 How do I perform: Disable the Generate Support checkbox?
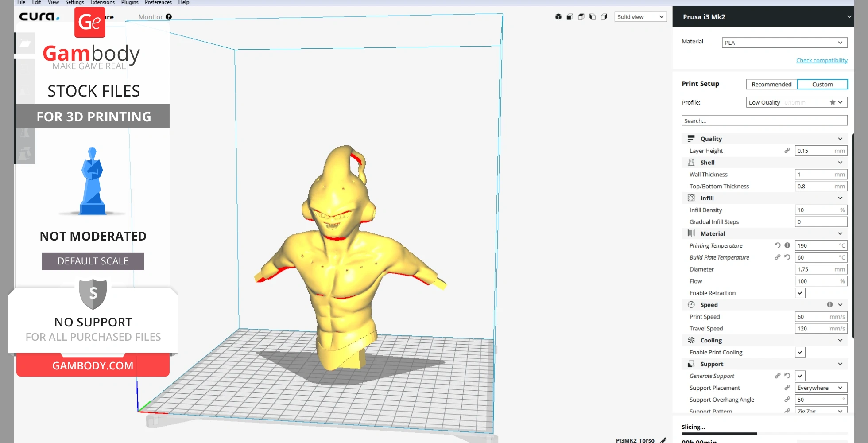pos(800,376)
